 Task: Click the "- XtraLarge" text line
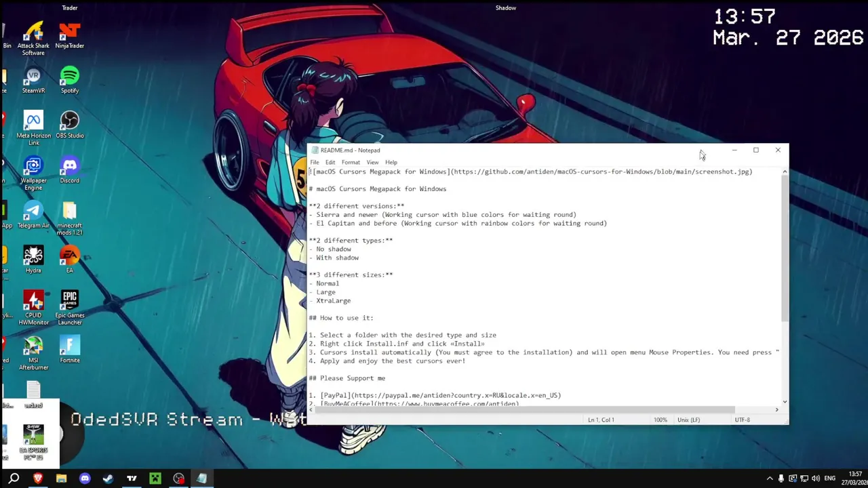[x=330, y=301]
